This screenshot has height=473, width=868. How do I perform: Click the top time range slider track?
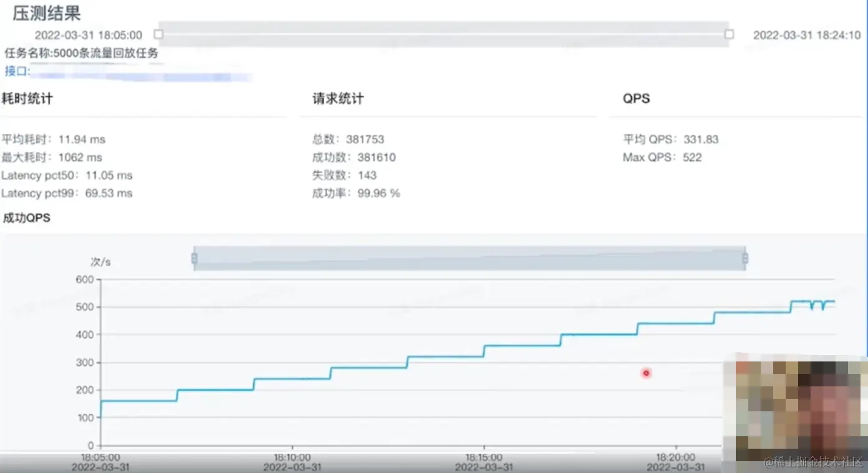443,34
